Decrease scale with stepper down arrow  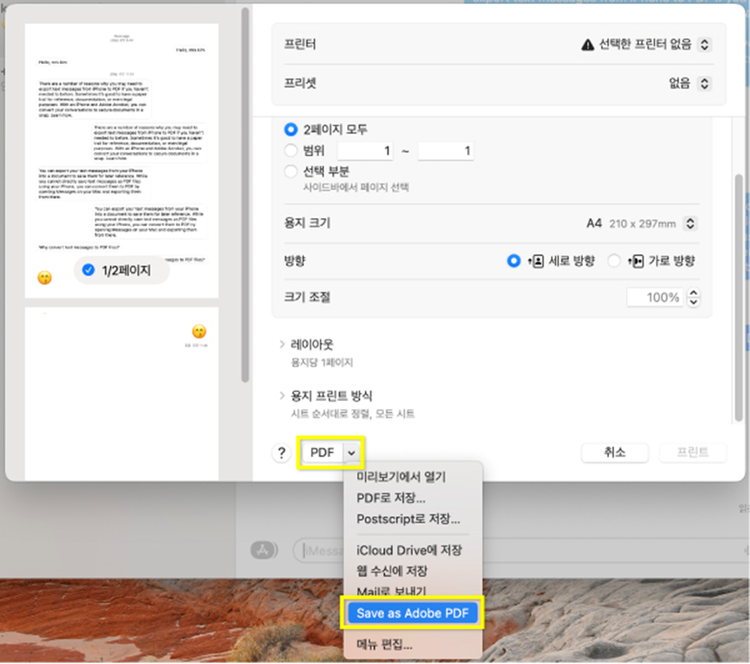point(694,302)
